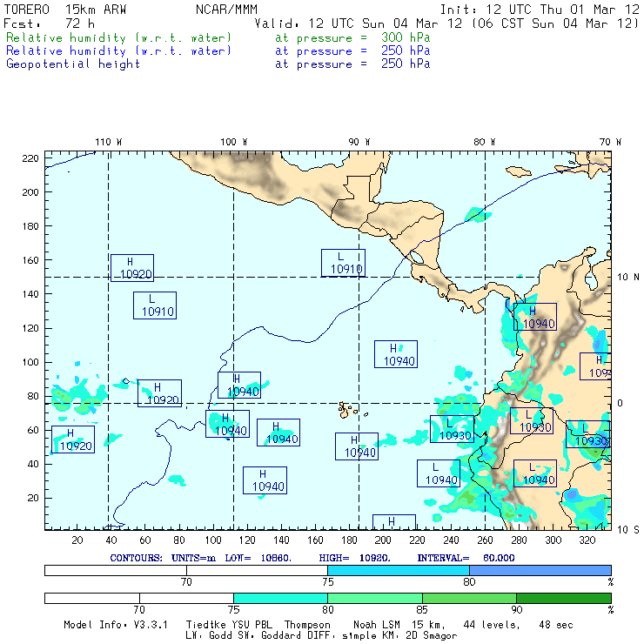Screen dimensions: 644x644
Task: Click the green '300 hPa' pressure value
Action: pyautogui.click(x=406, y=37)
